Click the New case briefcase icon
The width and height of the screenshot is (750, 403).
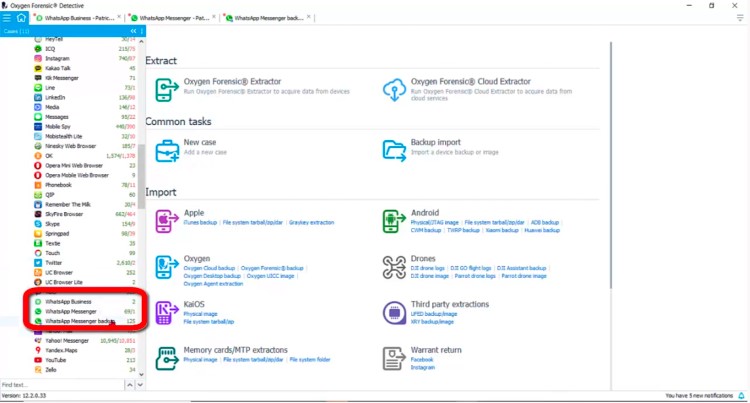point(166,147)
